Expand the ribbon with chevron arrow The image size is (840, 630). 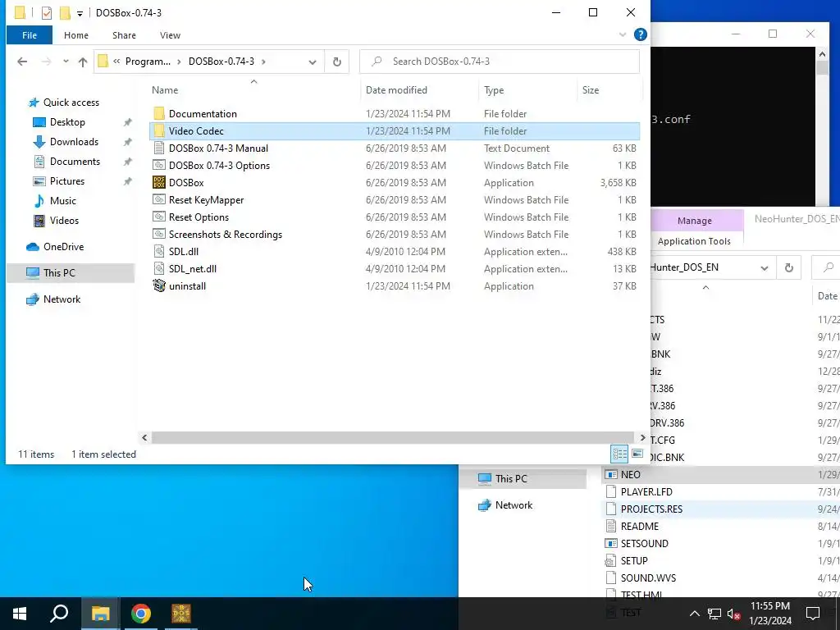coord(623,34)
